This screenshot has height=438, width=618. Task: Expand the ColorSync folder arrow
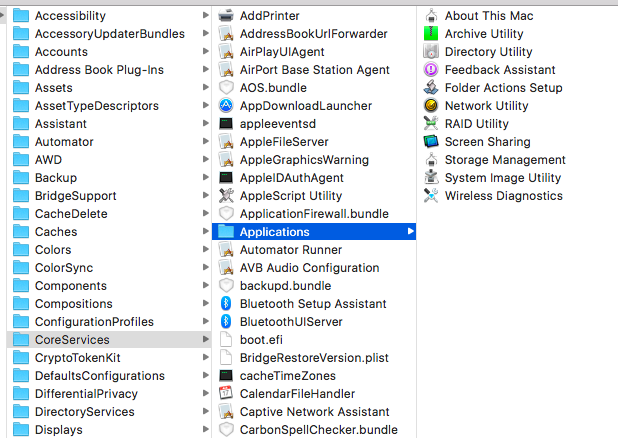(205, 267)
